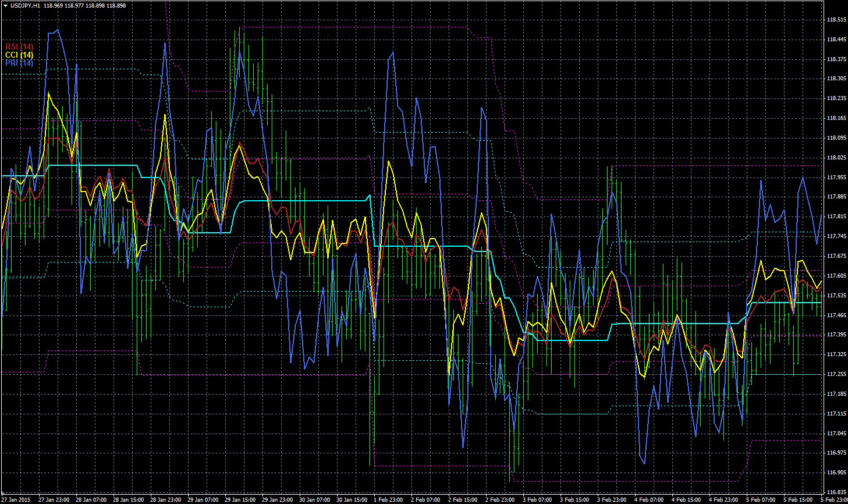
Task: Click the 27 Jan 2015 time label
Action: (17, 500)
